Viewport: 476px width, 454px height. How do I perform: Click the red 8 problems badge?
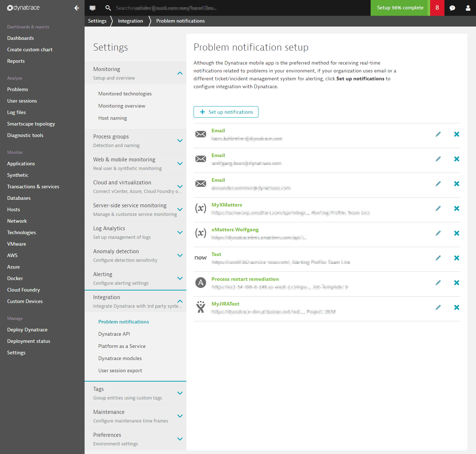coord(437,8)
